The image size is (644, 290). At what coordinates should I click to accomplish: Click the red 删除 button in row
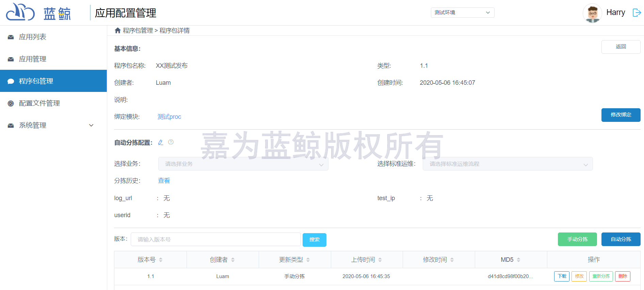[x=622, y=276]
